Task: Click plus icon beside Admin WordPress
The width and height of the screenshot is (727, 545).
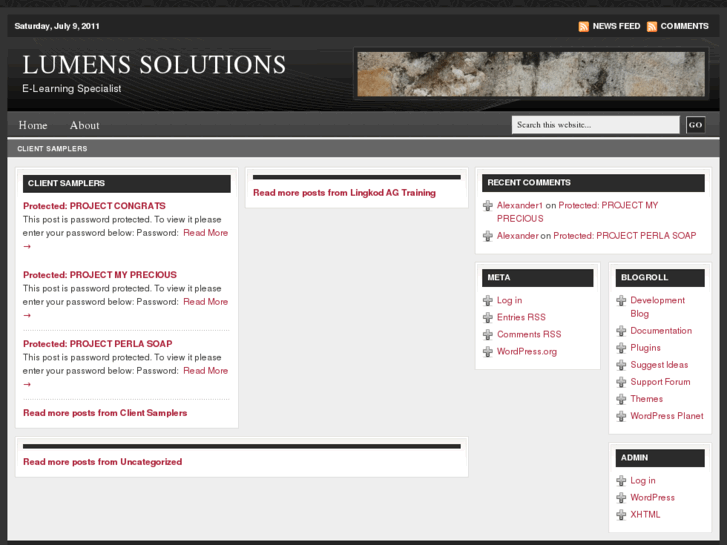Action: click(621, 498)
